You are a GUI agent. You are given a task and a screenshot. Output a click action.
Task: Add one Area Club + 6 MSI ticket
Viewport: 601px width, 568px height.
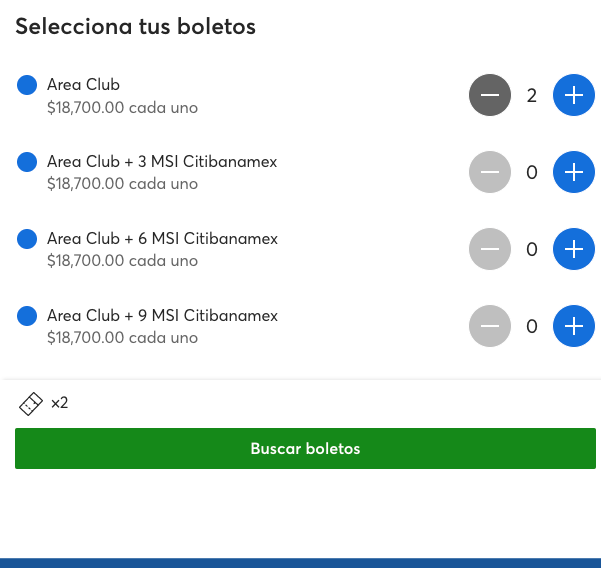tap(573, 249)
